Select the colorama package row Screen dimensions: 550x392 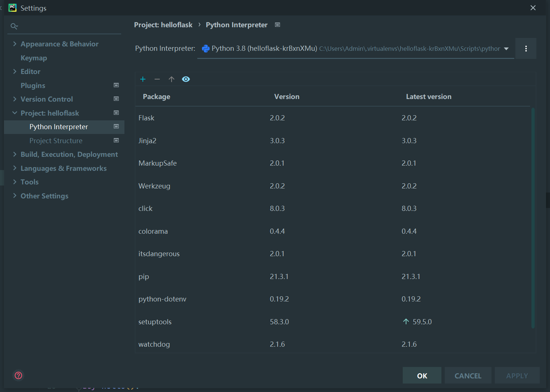(333, 231)
